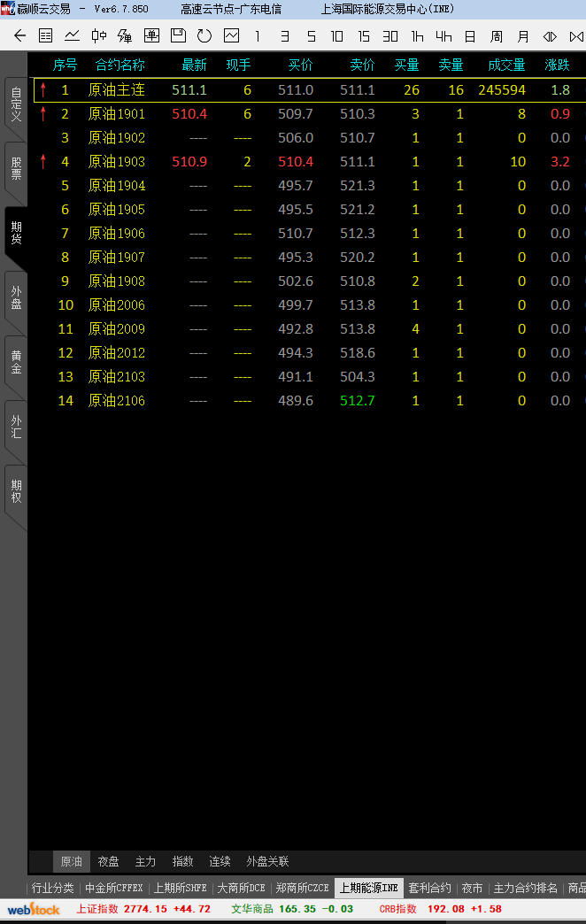Open the 黄金 sidebar tab
This screenshot has width=586, height=924.
click(x=16, y=362)
